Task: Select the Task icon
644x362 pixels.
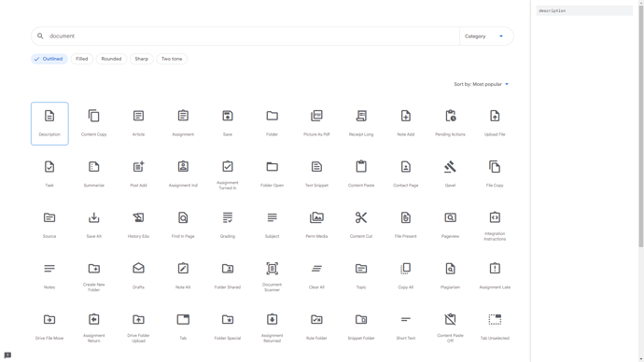Action: [49, 167]
